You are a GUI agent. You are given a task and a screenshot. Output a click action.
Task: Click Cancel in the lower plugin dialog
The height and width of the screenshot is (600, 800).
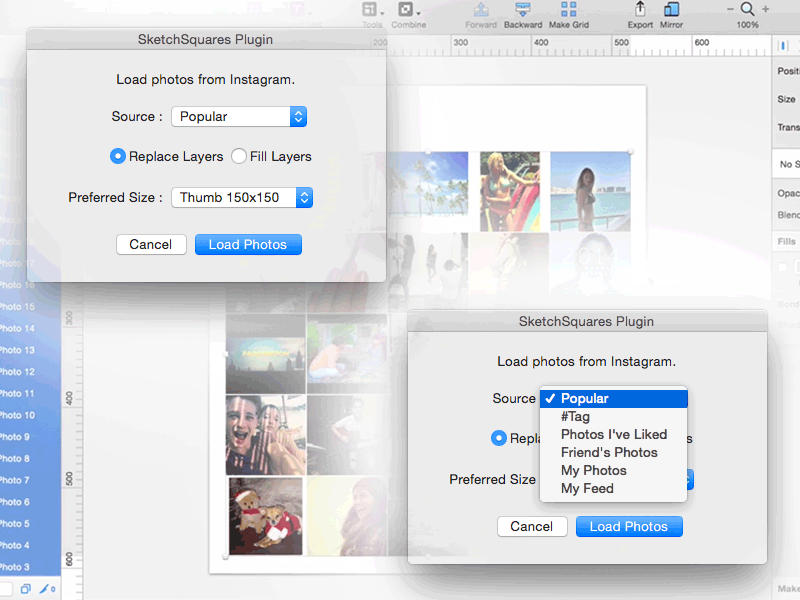[532, 527]
